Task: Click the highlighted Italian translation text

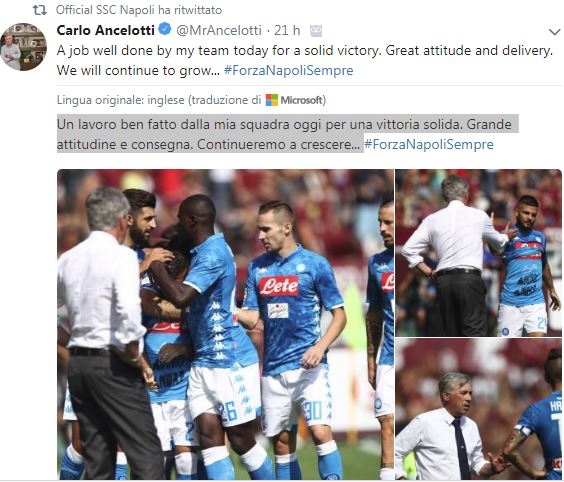Action: click(284, 134)
